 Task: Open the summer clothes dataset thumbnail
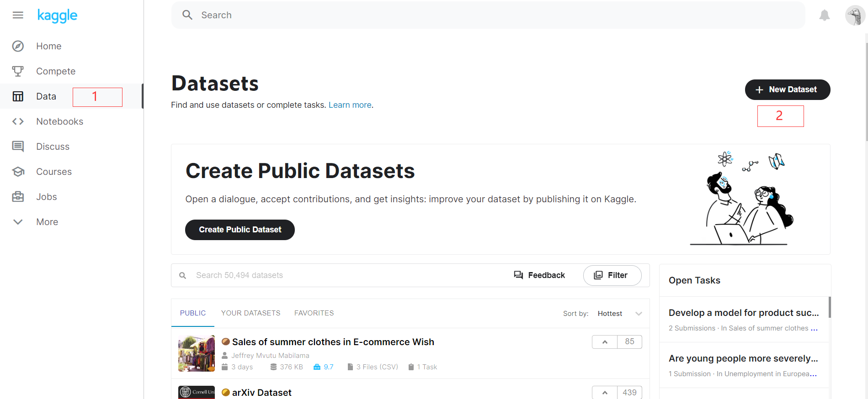pos(197,353)
